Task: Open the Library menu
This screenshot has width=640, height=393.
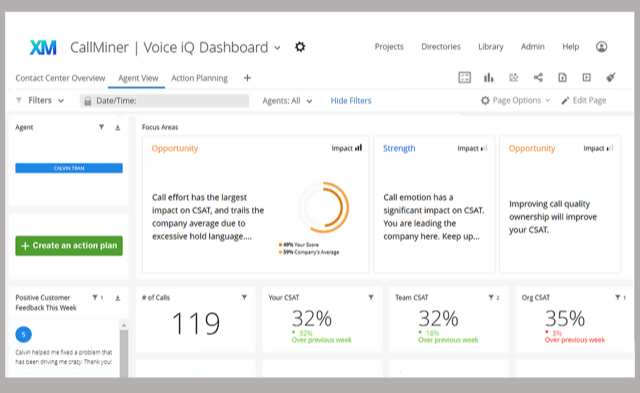Action: point(491,47)
